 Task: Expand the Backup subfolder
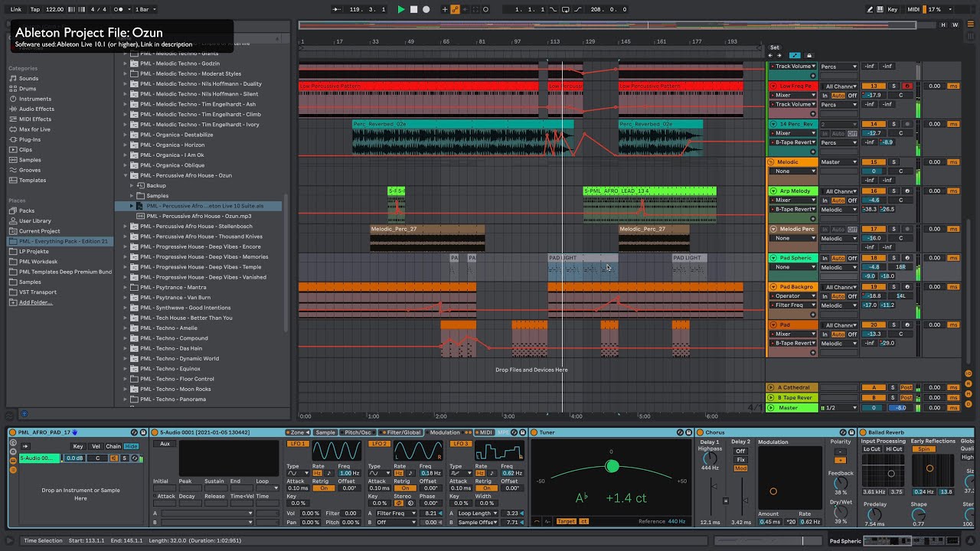click(x=132, y=185)
